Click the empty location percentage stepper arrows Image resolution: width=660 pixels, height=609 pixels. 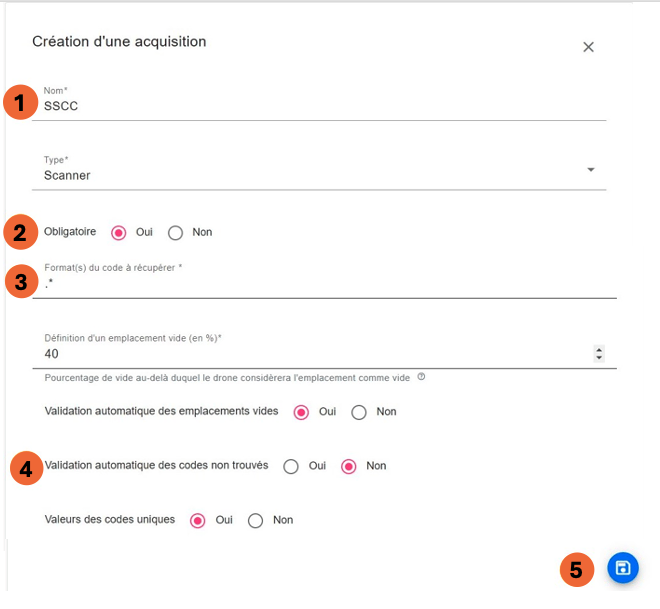click(599, 354)
